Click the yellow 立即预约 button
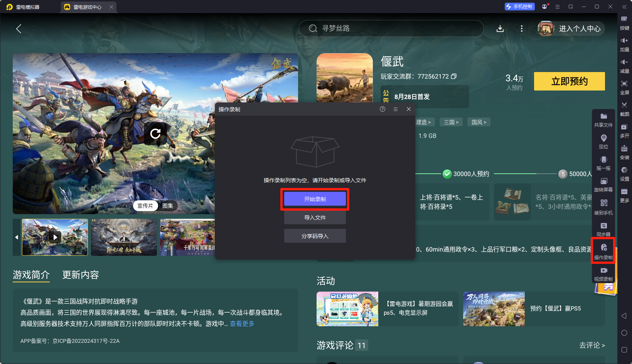This screenshot has width=632, height=364. click(570, 81)
